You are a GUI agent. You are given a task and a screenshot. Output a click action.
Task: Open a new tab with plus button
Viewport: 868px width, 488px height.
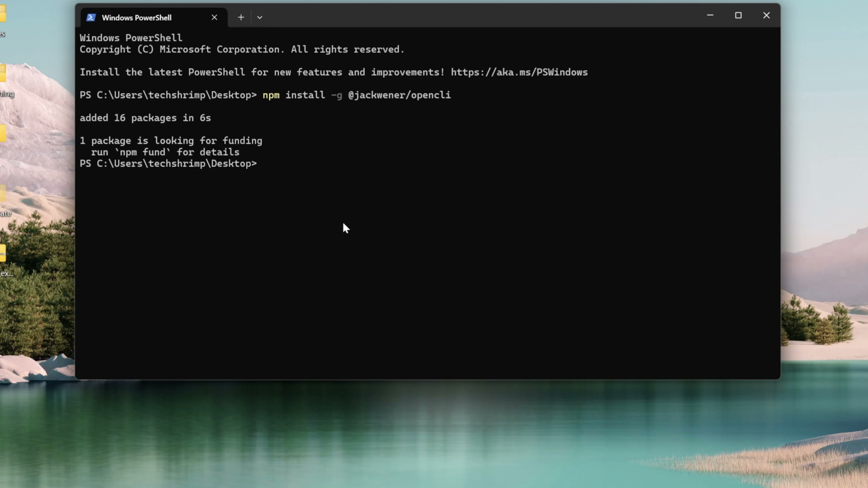coord(241,18)
